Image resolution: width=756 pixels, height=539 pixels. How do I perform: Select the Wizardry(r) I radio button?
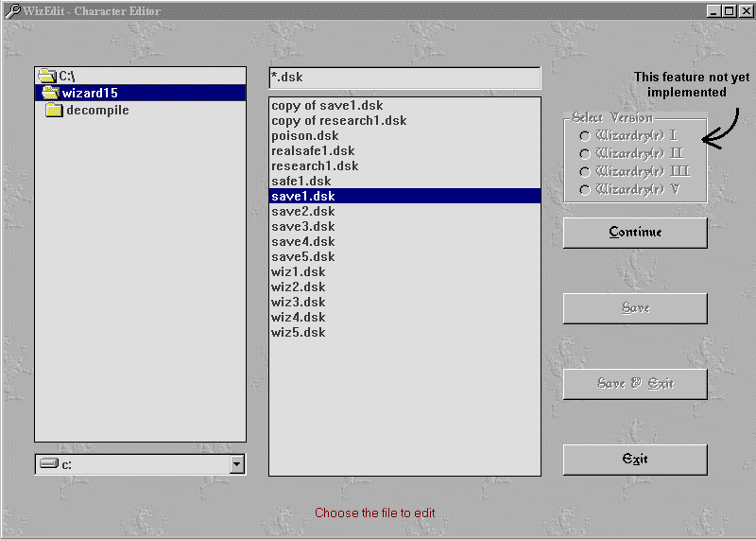click(x=585, y=136)
